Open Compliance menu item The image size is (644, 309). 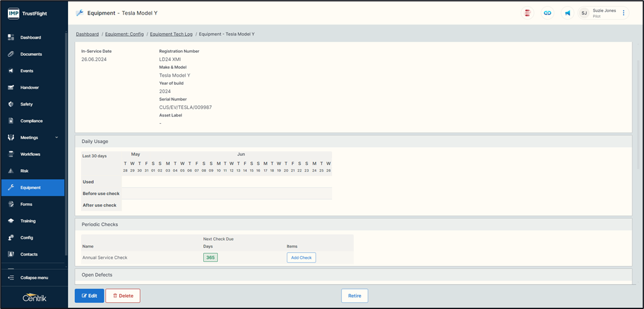pyautogui.click(x=32, y=121)
